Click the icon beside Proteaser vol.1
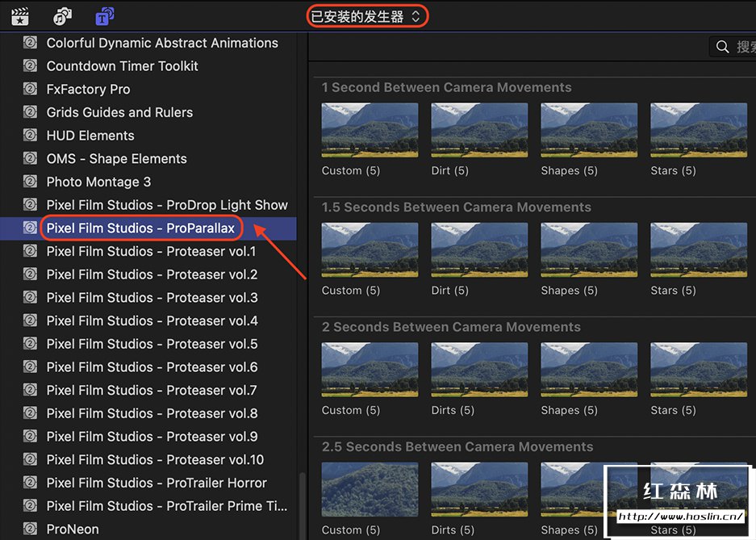This screenshot has width=756, height=540. click(30, 251)
